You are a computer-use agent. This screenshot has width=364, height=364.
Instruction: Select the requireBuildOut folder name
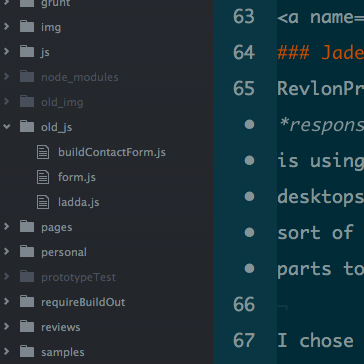click(x=83, y=302)
